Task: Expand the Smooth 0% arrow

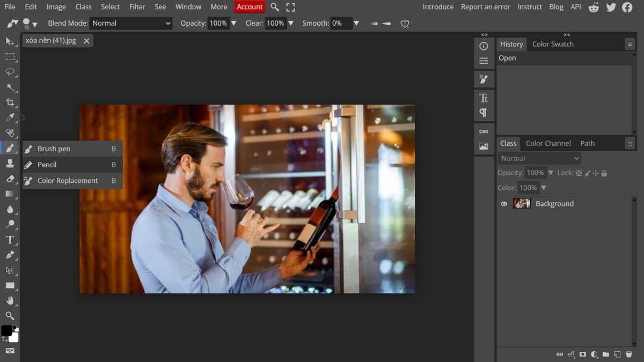Action: [x=356, y=24]
